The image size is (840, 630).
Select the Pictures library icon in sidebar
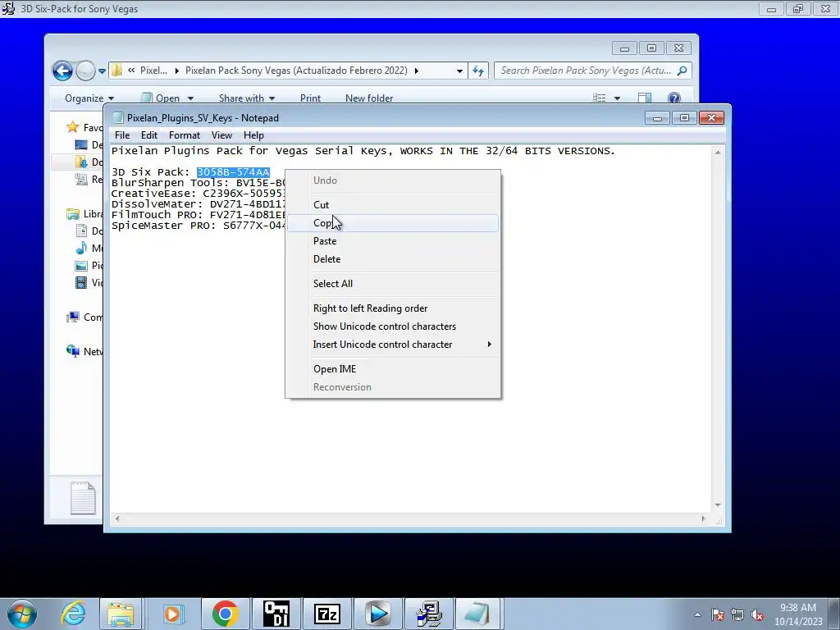point(81,266)
